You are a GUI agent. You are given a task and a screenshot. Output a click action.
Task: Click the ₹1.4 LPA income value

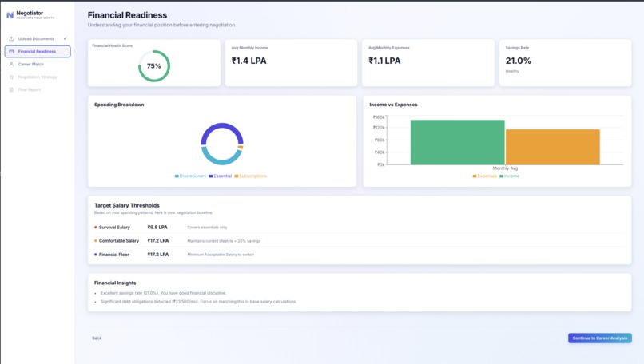pyautogui.click(x=249, y=61)
